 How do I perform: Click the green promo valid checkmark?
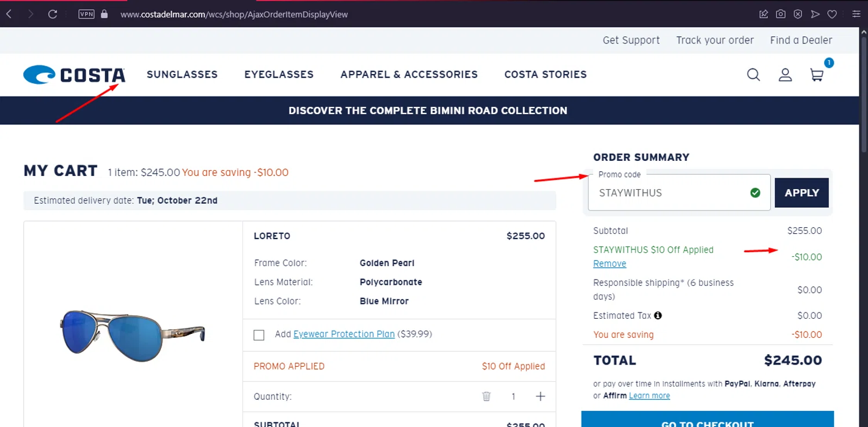755,193
